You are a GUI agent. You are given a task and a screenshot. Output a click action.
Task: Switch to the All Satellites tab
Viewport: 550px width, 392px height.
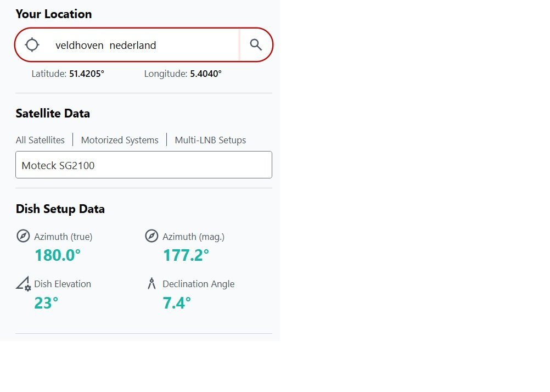click(40, 140)
